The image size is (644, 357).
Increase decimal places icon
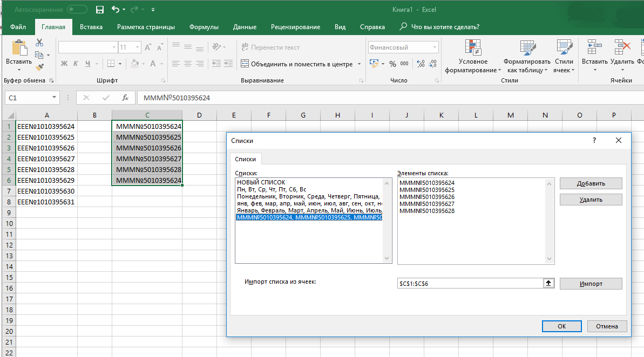click(421, 64)
